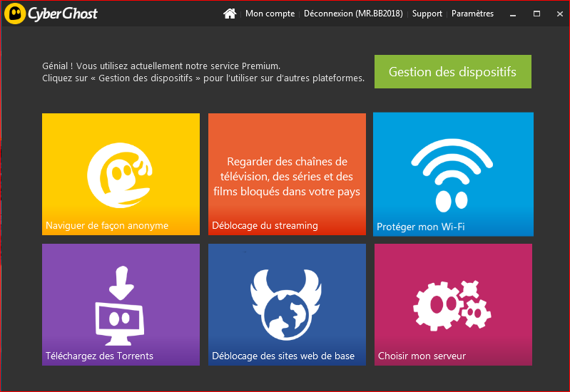Maximize the CyberGhost window
Viewport: 570px width, 392px height.
point(536,14)
